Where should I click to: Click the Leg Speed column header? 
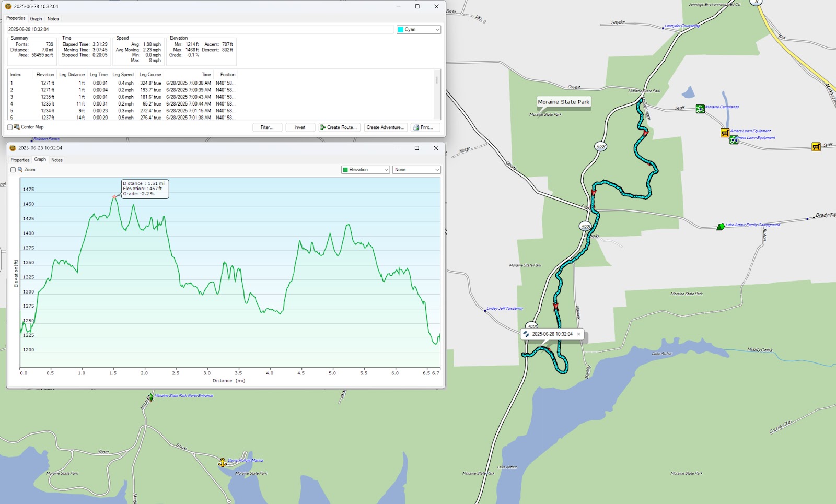pyautogui.click(x=123, y=75)
